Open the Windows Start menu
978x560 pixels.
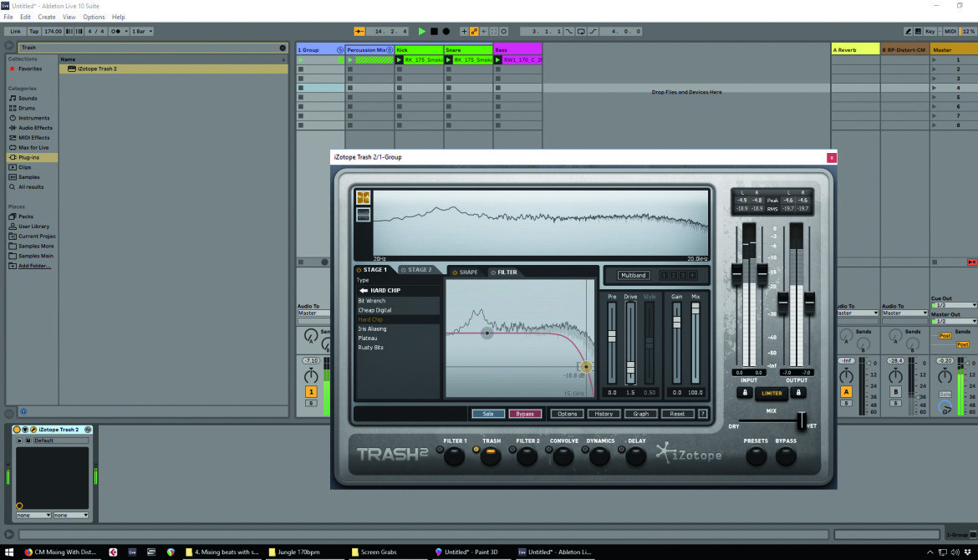pos(9,552)
